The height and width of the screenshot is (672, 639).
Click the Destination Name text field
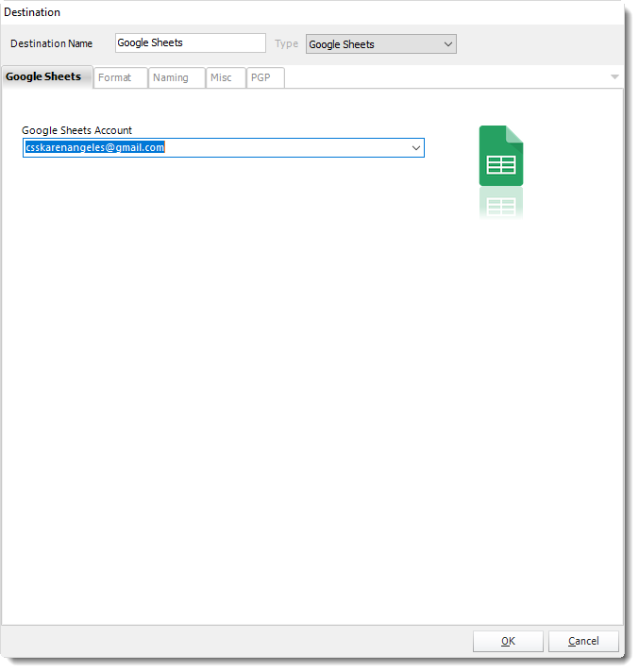[191, 42]
